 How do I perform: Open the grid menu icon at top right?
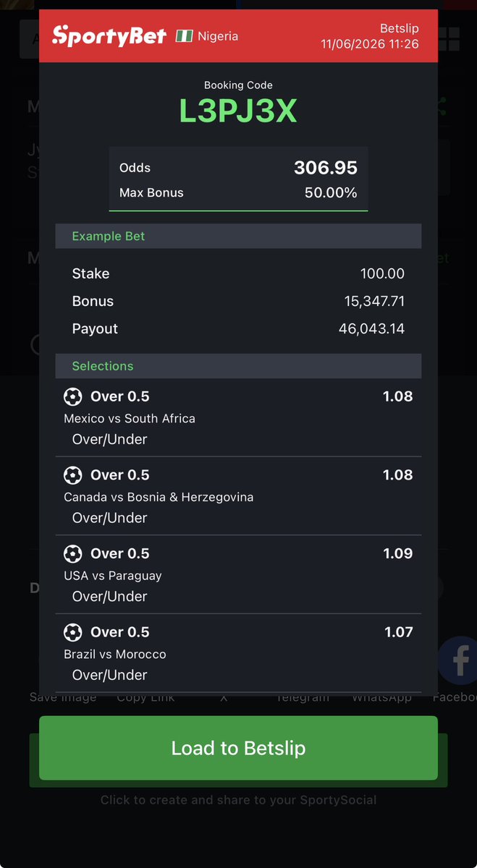click(x=449, y=39)
